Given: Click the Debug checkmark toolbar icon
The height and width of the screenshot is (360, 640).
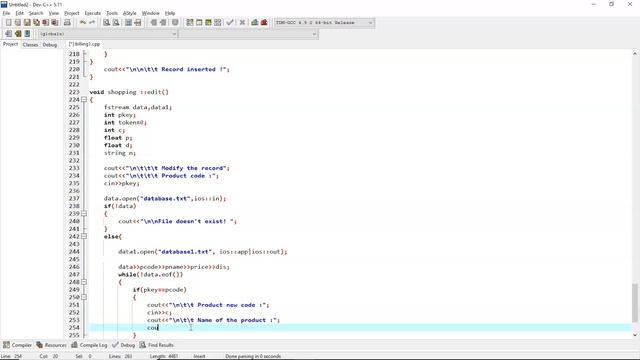Looking at the screenshot, I should [230, 22].
